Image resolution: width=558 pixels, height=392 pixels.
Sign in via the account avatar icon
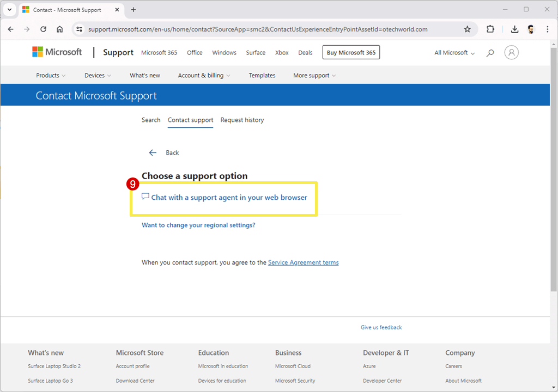coord(511,52)
